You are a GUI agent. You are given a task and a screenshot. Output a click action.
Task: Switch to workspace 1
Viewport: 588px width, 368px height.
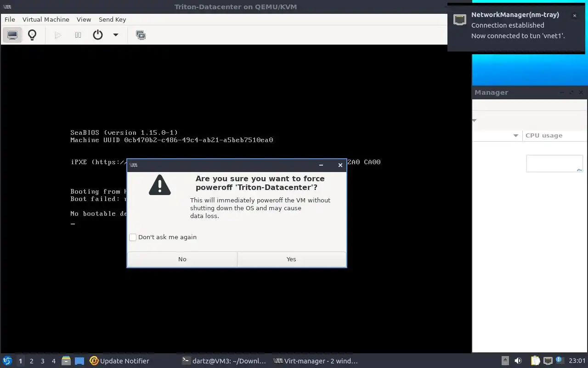coord(20,361)
